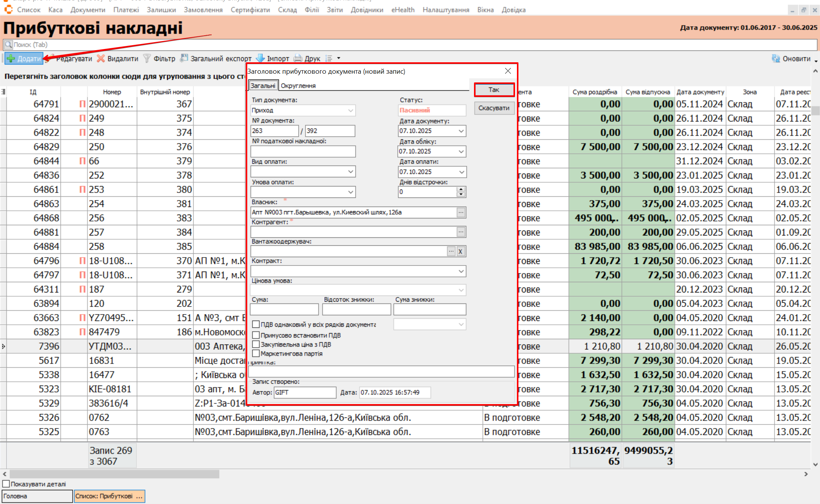Expand the Контракт combo box
820x504 pixels.
click(461, 271)
